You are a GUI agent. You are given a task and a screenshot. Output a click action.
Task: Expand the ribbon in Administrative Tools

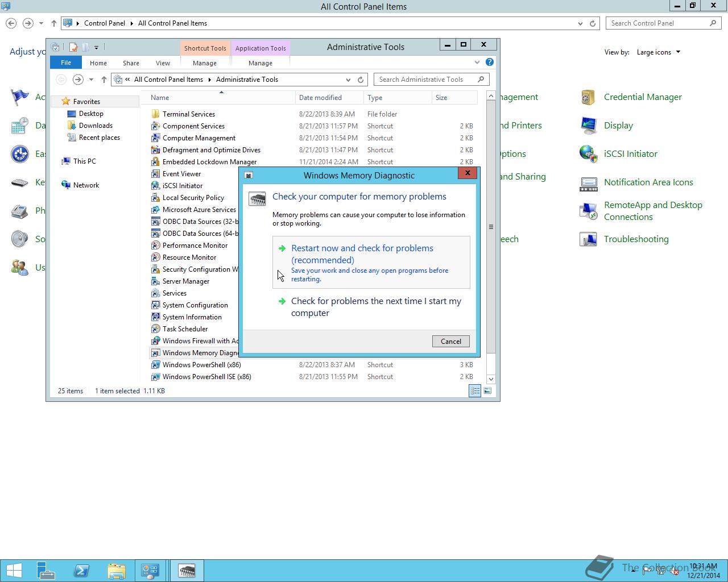[x=477, y=63]
